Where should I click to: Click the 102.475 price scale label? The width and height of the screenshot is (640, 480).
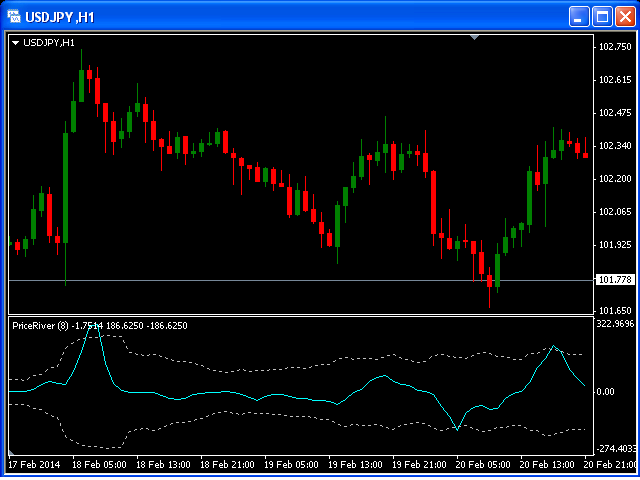[x=615, y=113]
